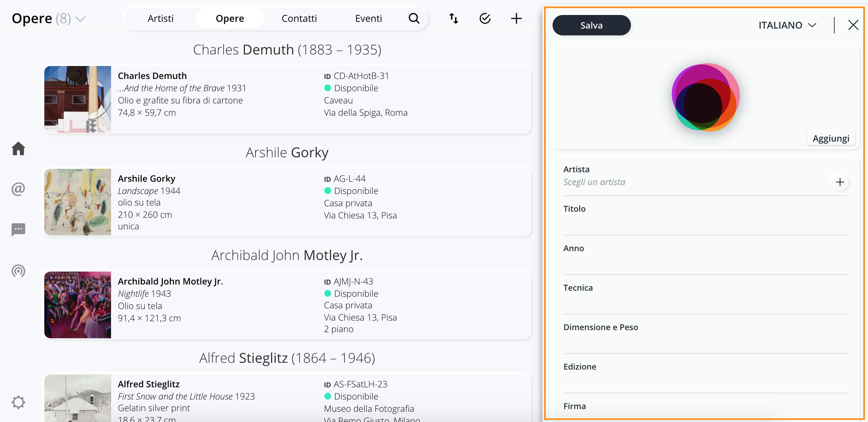The width and height of the screenshot is (868, 422).
Task: Open the Gorky Landscape thumbnail
Action: click(x=78, y=202)
